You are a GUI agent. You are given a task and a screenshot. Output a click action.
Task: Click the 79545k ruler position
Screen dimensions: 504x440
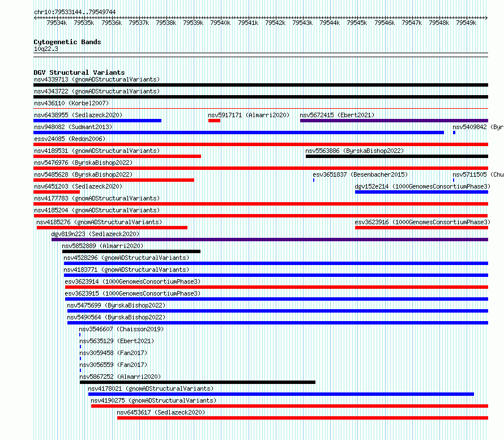357,23
